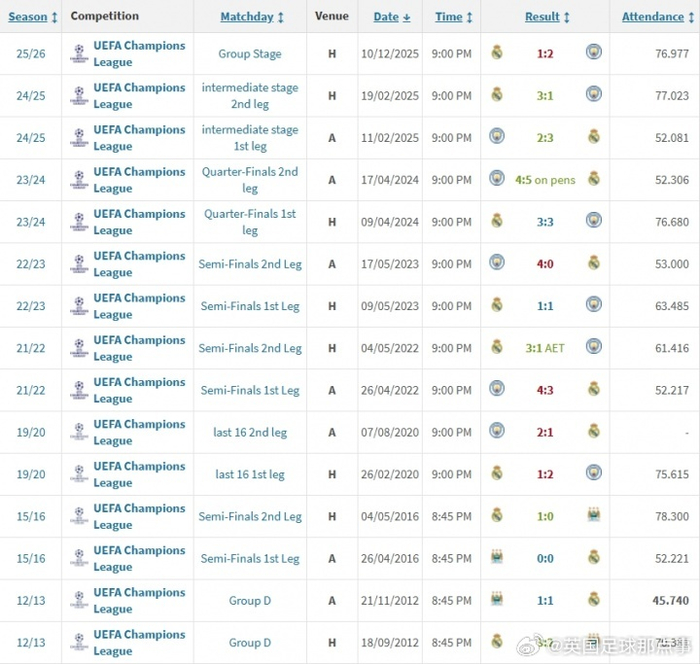
Task: Click Manchester City crest in 09/04/2024 row
Action: coord(593,221)
